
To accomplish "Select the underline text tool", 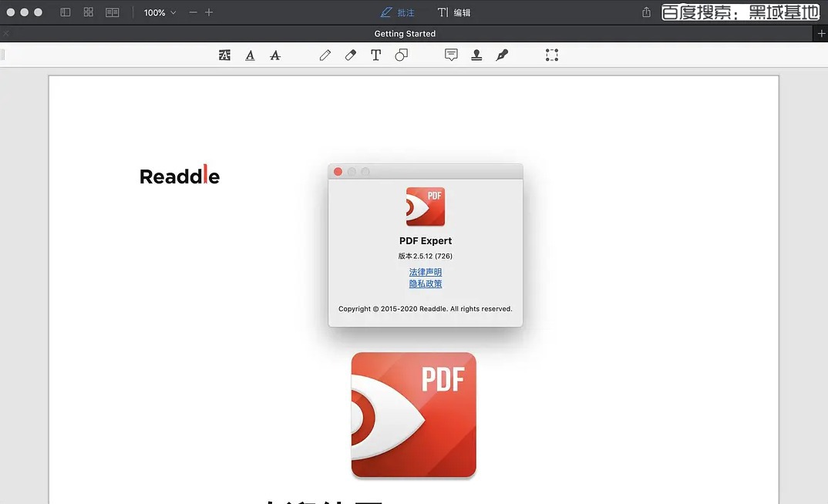I will (x=251, y=55).
